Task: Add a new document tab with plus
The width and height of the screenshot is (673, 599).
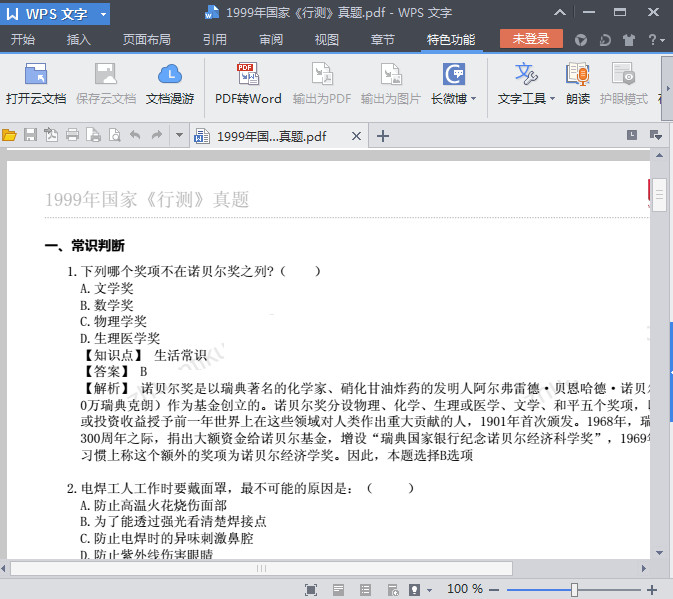Action: 383,136
